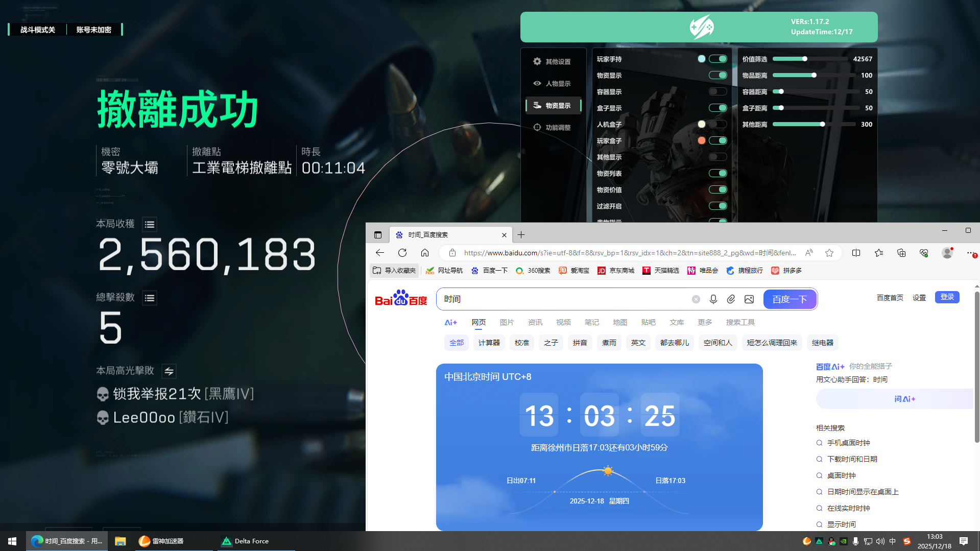Open 搜索工具 options
Image resolution: width=980 pixels, height=551 pixels.
(x=740, y=322)
